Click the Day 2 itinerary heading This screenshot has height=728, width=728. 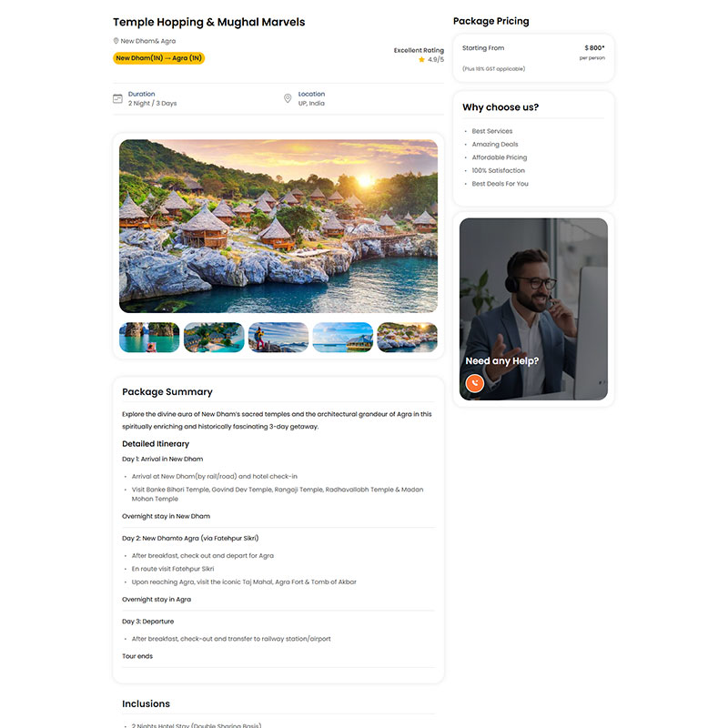190,538
